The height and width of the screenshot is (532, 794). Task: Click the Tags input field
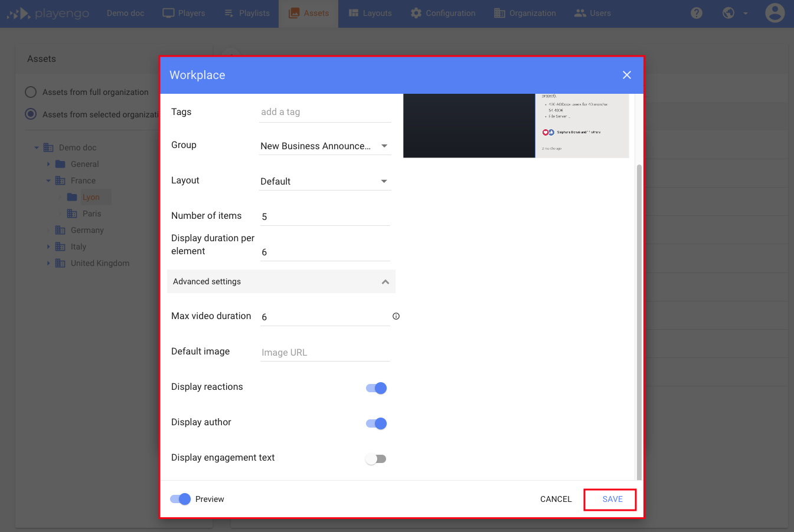325,112
